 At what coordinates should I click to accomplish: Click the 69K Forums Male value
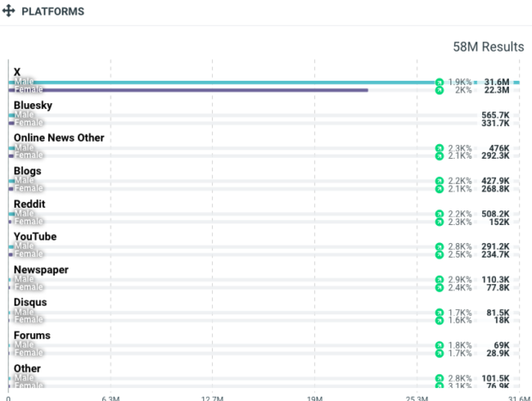[x=501, y=345]
